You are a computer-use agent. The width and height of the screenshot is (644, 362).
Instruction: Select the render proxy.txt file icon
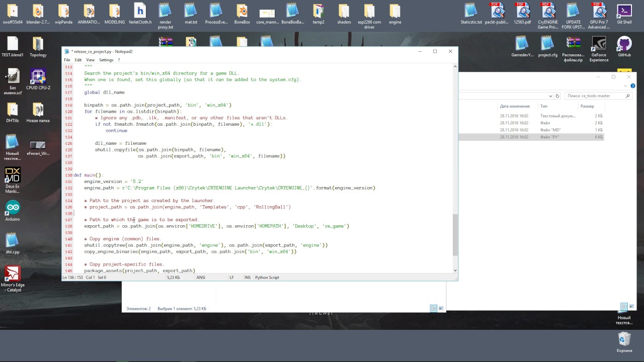click(166, 16)
